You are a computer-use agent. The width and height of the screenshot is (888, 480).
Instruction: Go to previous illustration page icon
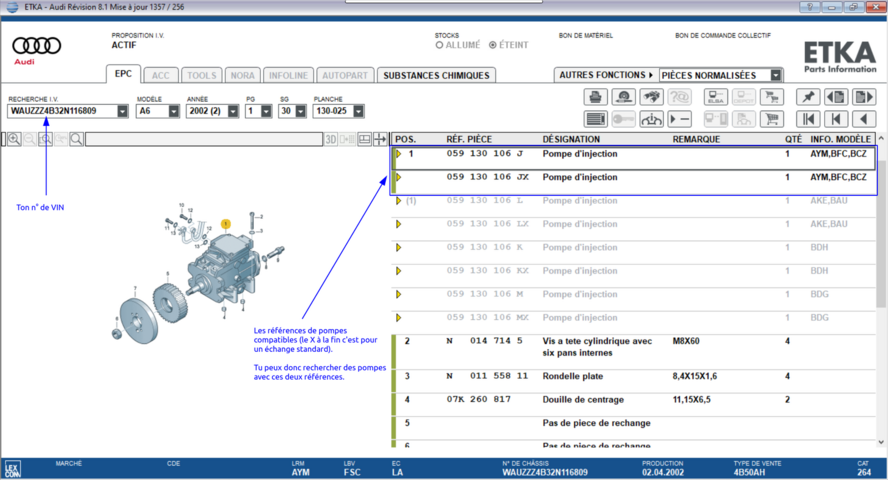(x=836, y=97)
